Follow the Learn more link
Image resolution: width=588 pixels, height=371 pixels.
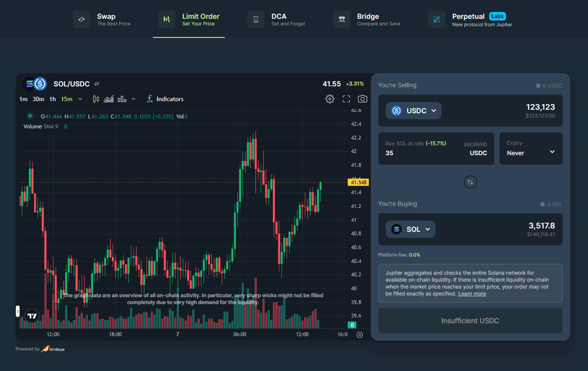(472, 294)
